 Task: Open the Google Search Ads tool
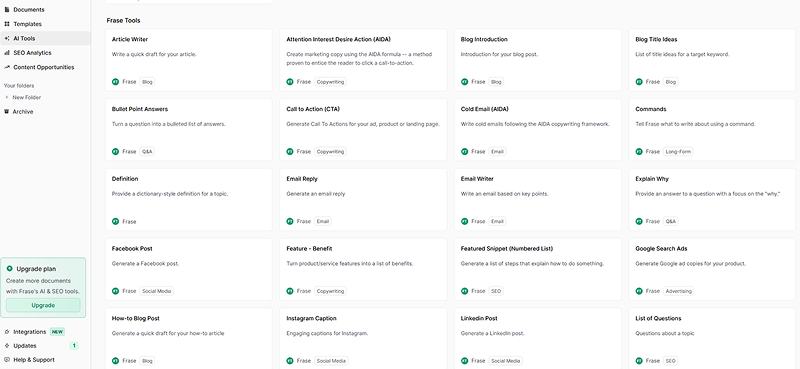[x=712, y=269]
